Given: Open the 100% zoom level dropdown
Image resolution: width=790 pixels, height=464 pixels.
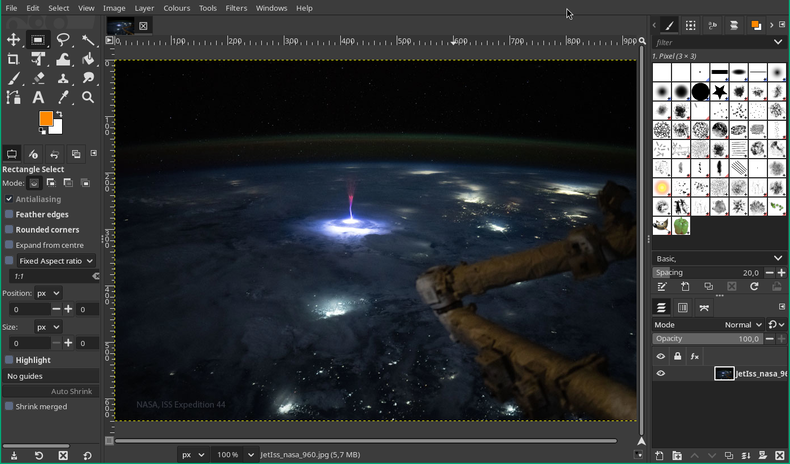Looking at the screenshot, I should (249, 454).
